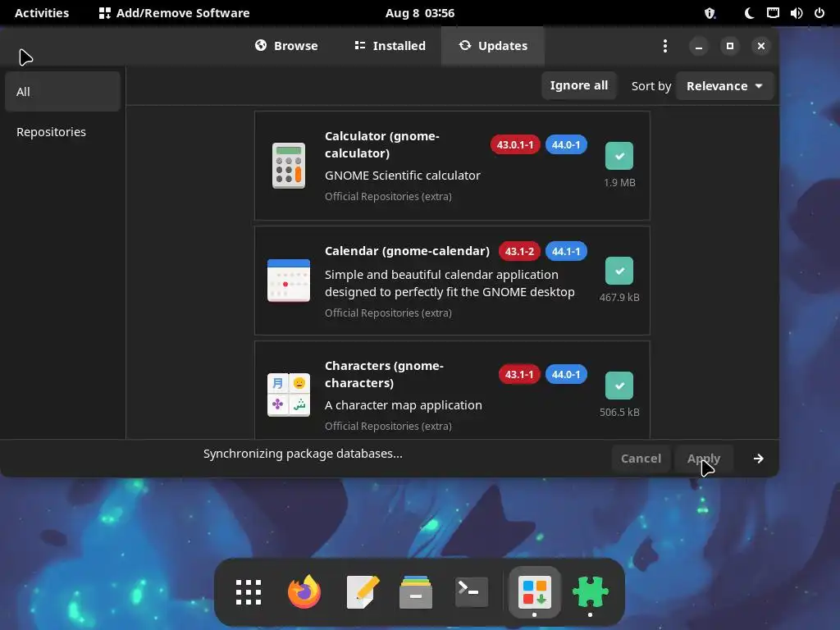Select Repositories in the sidebar
Viewport: 840px width, 630px height.
click(x=62, y=132)
